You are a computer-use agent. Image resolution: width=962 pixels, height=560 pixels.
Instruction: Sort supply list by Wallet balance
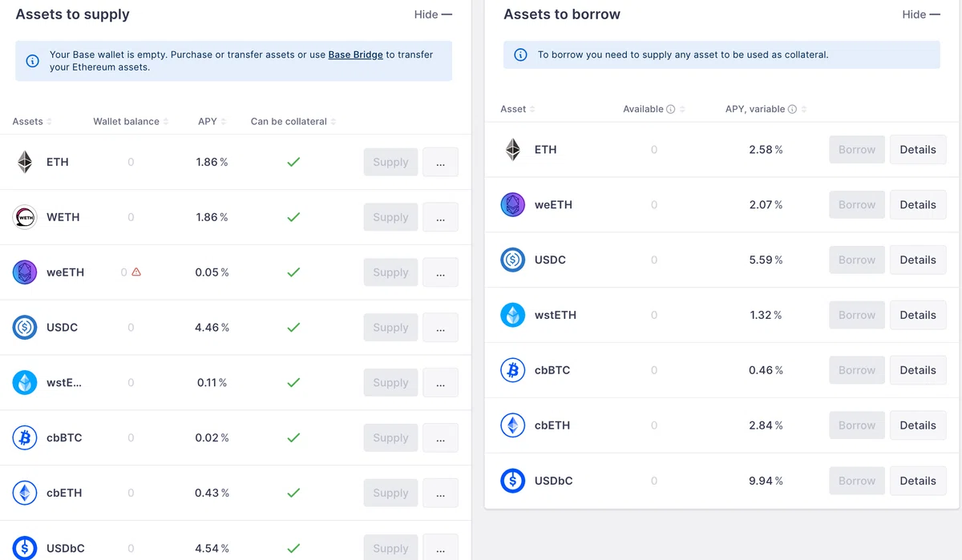tap(131, 122)
